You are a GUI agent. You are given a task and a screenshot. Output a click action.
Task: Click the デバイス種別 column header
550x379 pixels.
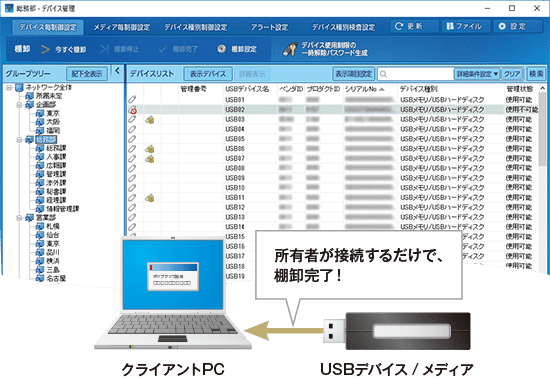tap(418, 89)
